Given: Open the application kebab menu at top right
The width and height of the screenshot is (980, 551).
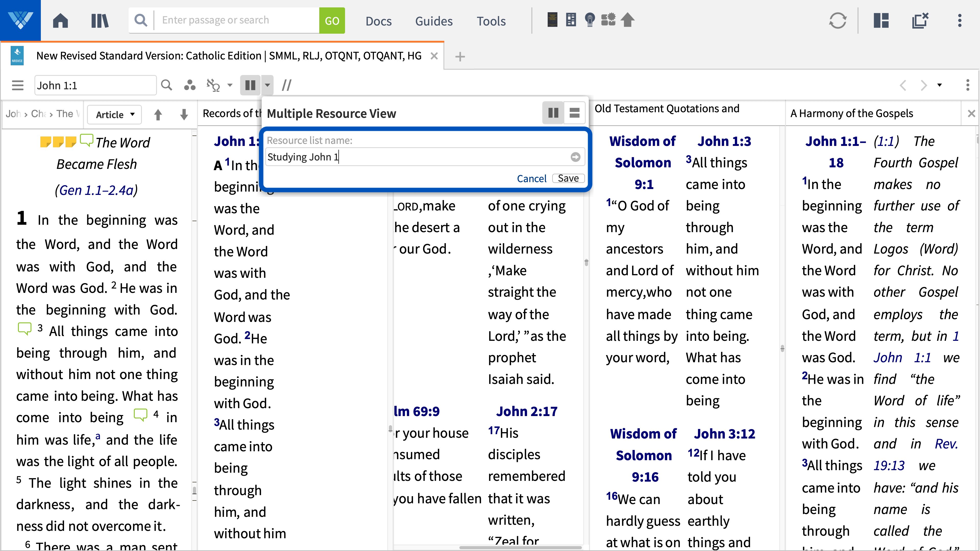Looking at the screenshot, I should pos(960,20).
